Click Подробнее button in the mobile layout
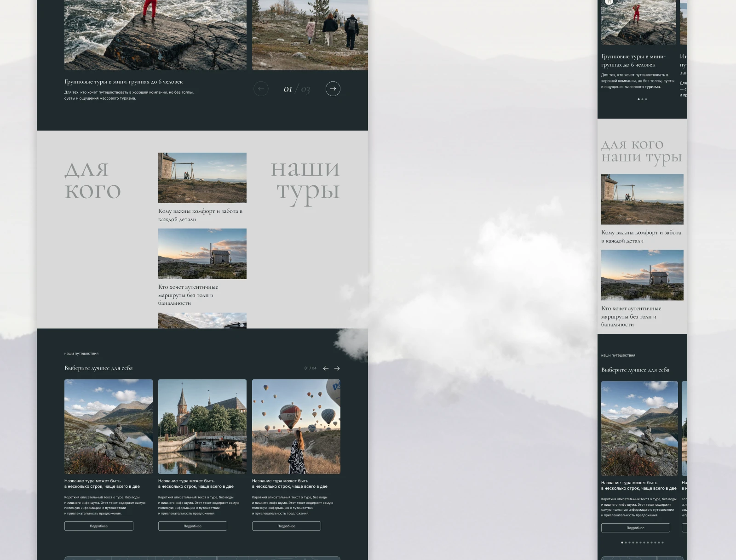 point(636,528)
